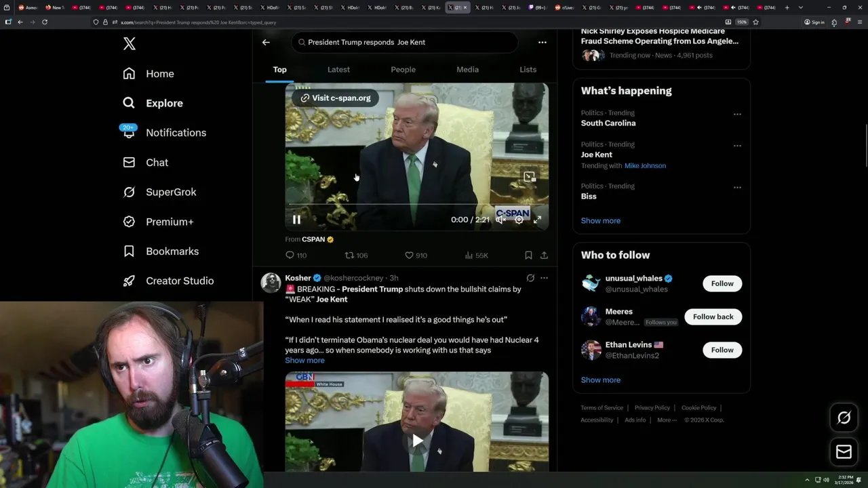Pause the C-SPAN video
Screen dimensions: 868x488
tap(296, 220)
